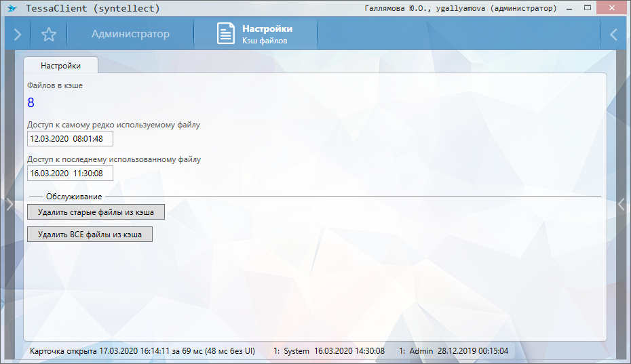Screen dimensions: 631x364
Task: Open the inner Настройки tab
Action: tap(60, 66)
